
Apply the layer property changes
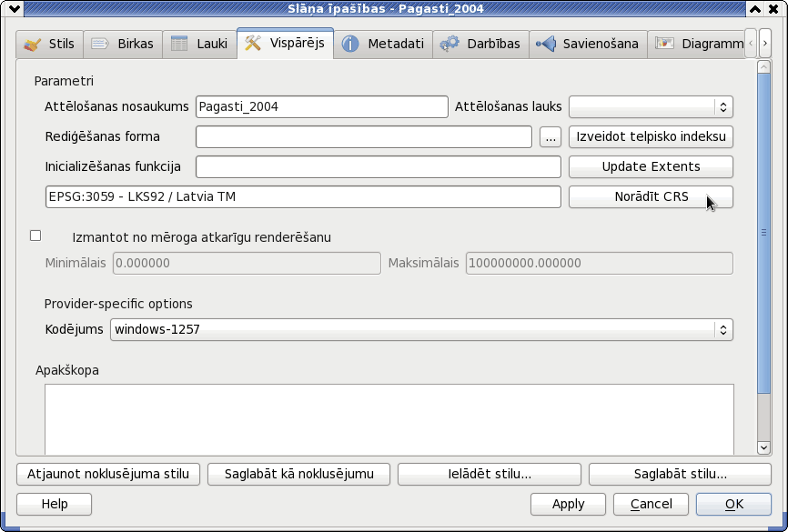click(569, 505)
